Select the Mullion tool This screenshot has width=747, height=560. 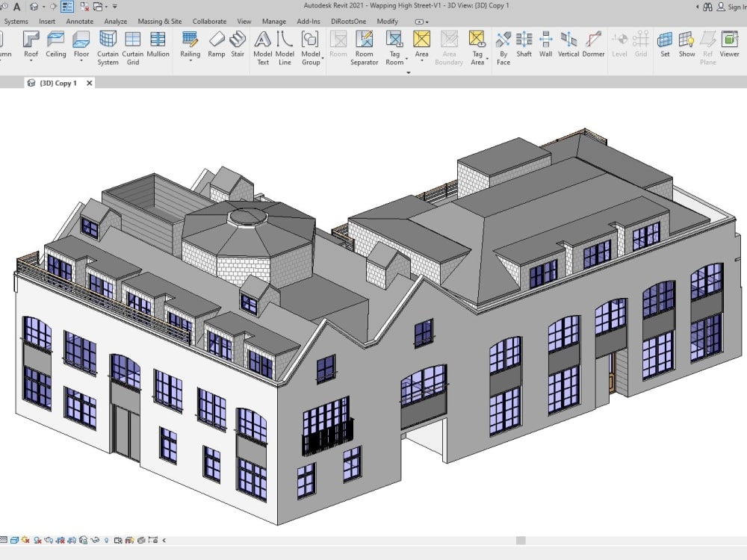[158, 45]
